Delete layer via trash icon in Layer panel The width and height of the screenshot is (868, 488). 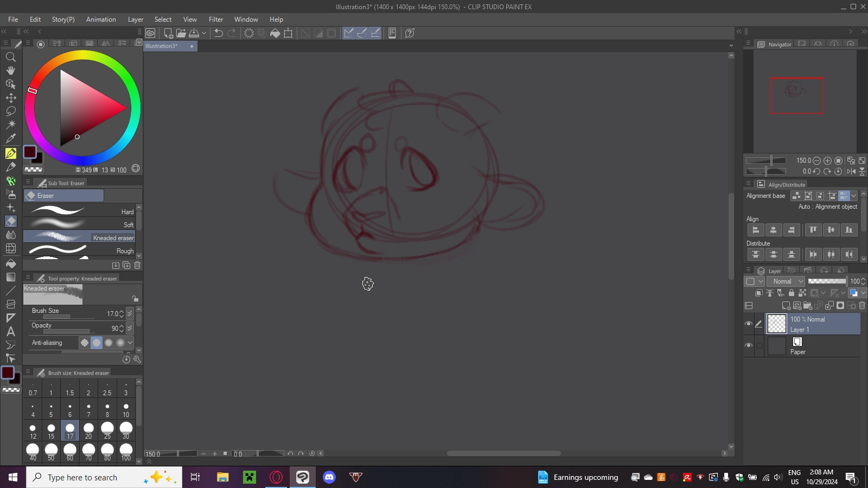[x=862, y=306]
